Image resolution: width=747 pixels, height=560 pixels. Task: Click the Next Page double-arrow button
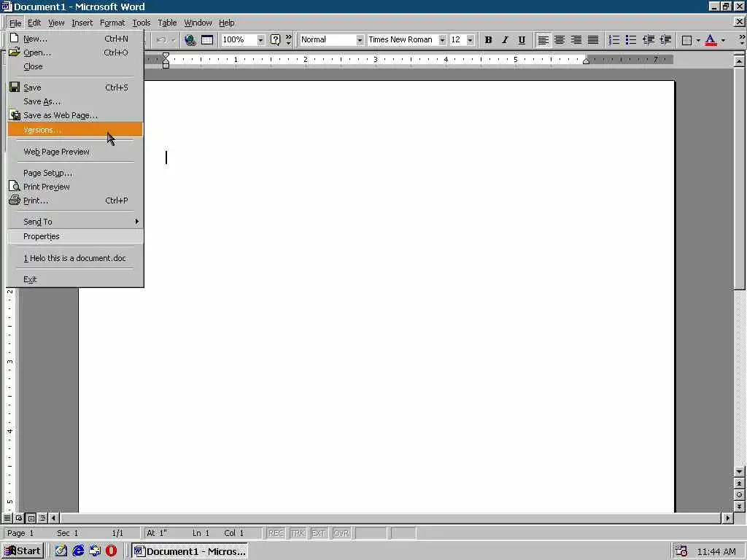739,507
